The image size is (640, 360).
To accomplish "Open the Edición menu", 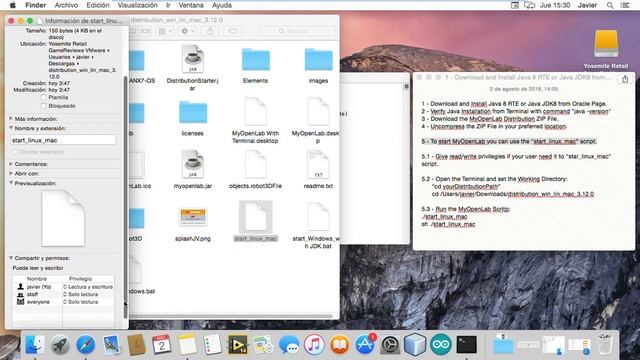I will 98,5.
